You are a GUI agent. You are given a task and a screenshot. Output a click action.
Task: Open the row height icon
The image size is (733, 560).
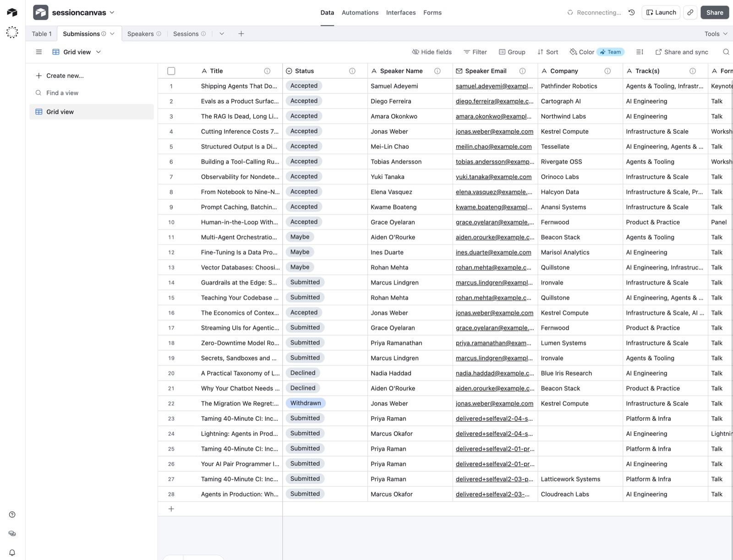tap(640, 52)
